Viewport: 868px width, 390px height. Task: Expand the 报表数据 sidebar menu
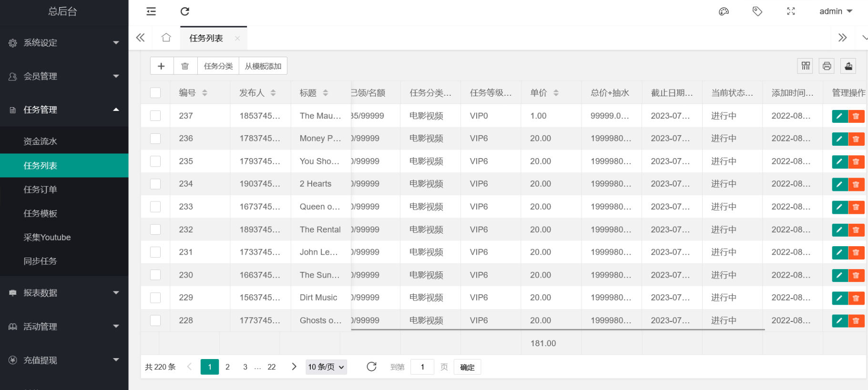pyautogui.click(x=64, y=293)
